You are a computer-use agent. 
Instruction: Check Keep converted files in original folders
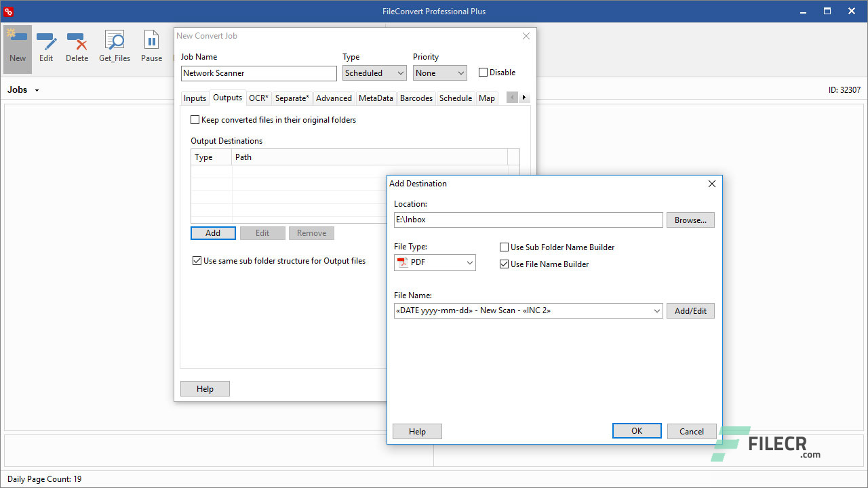195,120
